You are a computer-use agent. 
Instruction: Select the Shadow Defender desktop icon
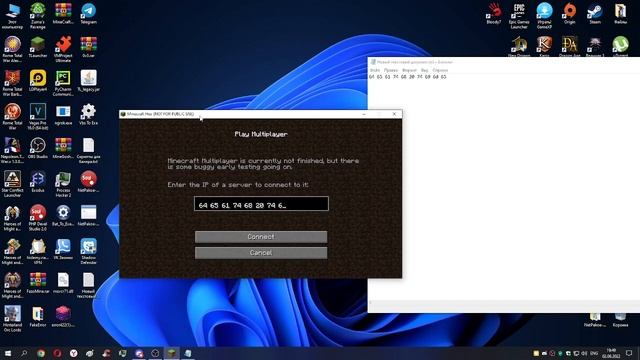coord(89,251)
